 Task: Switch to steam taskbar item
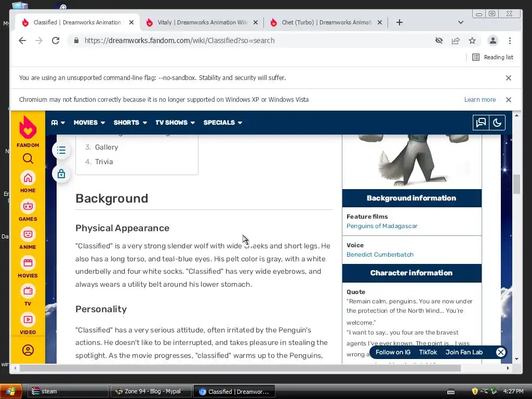coord(68,391)
